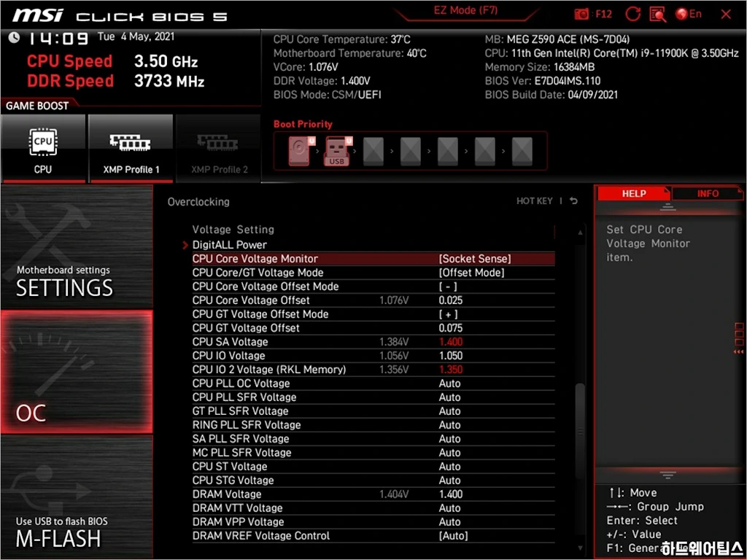The height and width of the screenshot is (560, 747).
Task: Select CPU ST Voltage row
Action: pyautogui.click(x=373, y=466)
